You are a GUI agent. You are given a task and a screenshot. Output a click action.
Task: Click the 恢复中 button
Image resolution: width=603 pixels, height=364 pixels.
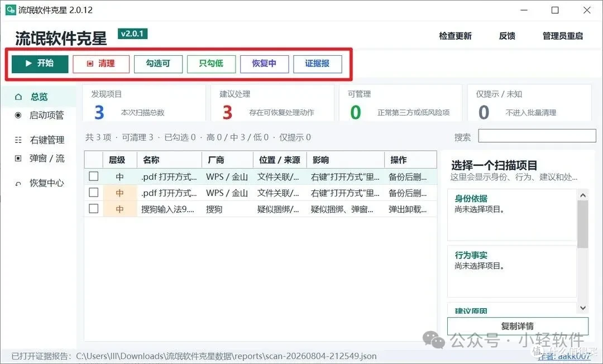point(264,64)
